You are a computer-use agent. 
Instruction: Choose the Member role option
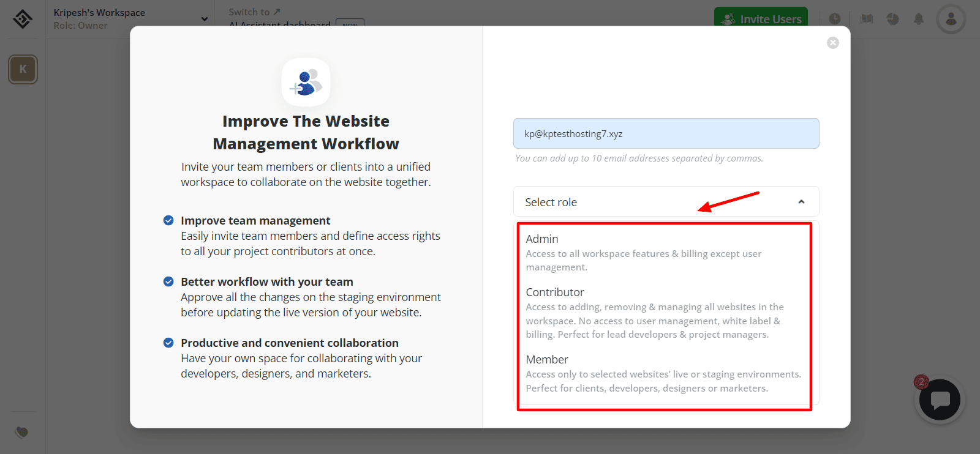coord(665,373)
